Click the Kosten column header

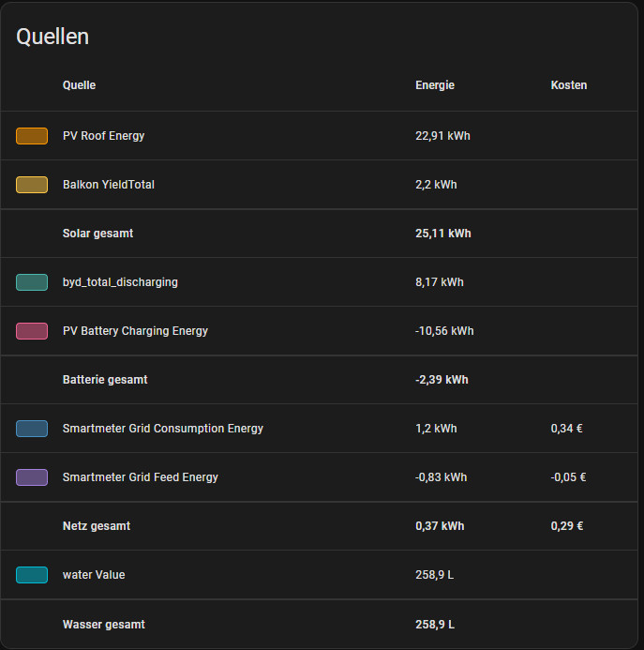[x=568, y=85]
